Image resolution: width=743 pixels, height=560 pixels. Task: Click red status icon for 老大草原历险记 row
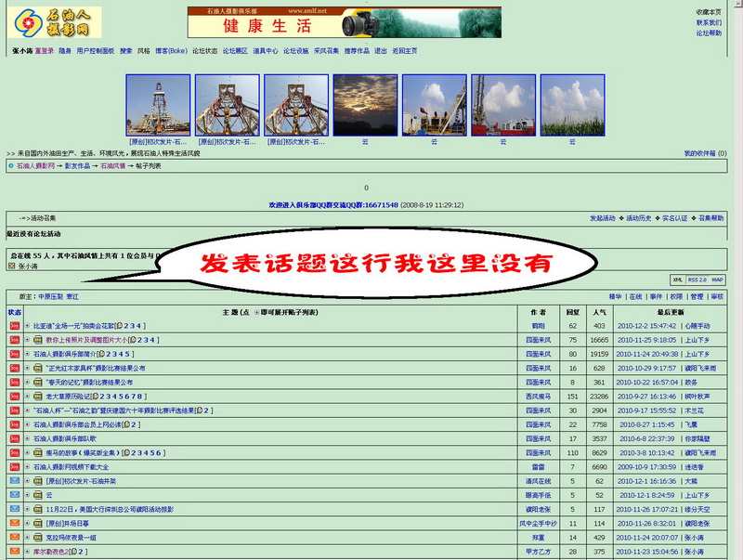[15, 397]
